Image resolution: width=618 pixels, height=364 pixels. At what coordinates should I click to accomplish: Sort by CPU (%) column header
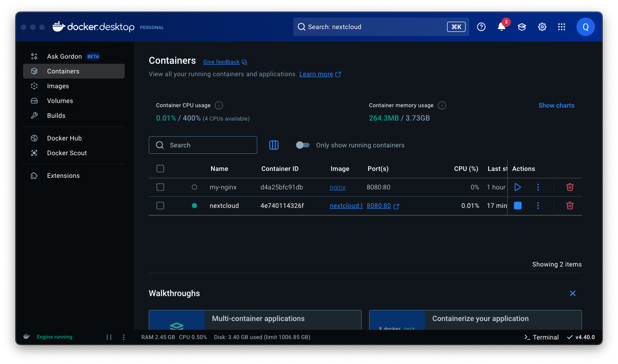[x=466, y=169]
